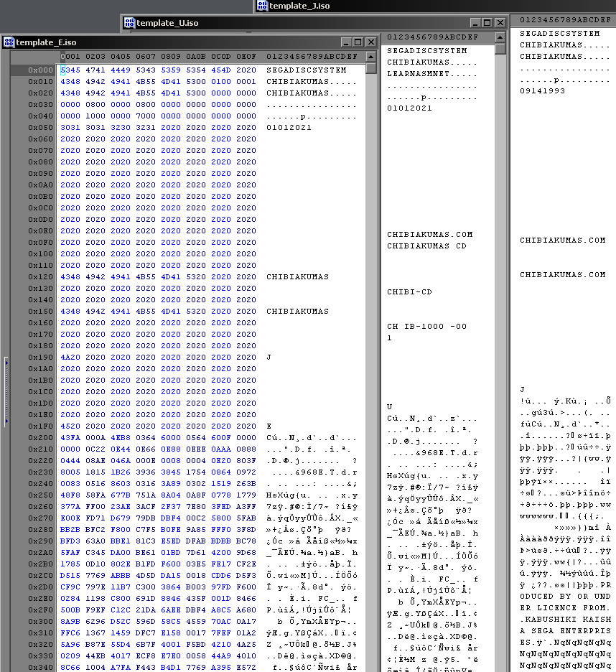Click SEGADISCSYSTEM text in template_E.iso
Image resolution: width=616 pixels, height=672 pixels.
[x=306, y=70]
